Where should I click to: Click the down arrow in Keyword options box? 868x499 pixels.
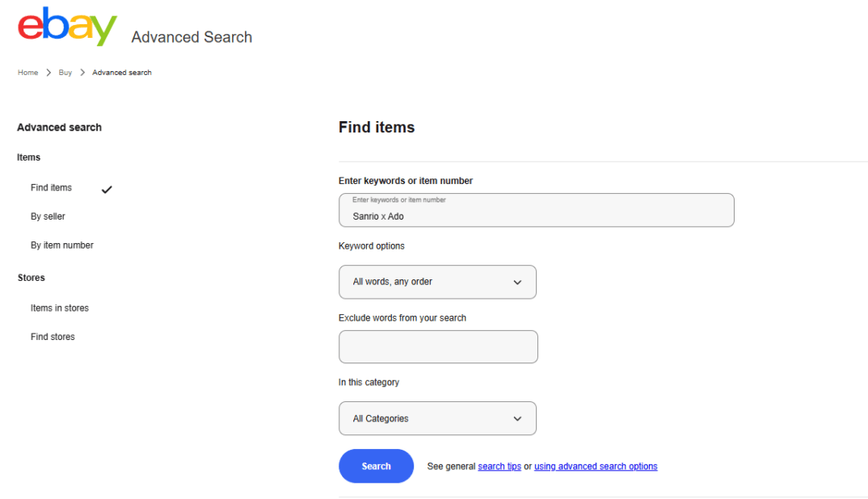tap(517, 283)
